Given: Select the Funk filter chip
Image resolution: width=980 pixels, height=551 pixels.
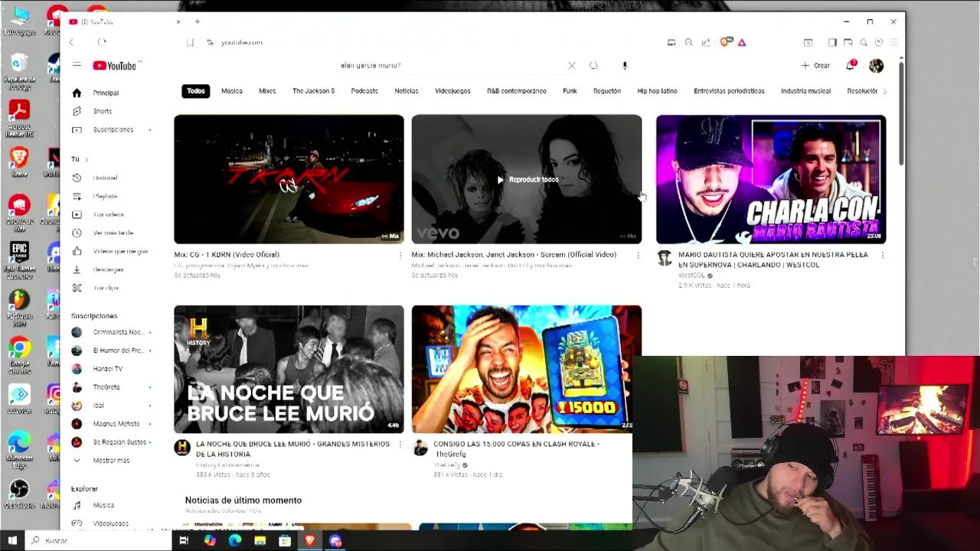Looking at the screenshot, I should [570, 91].
